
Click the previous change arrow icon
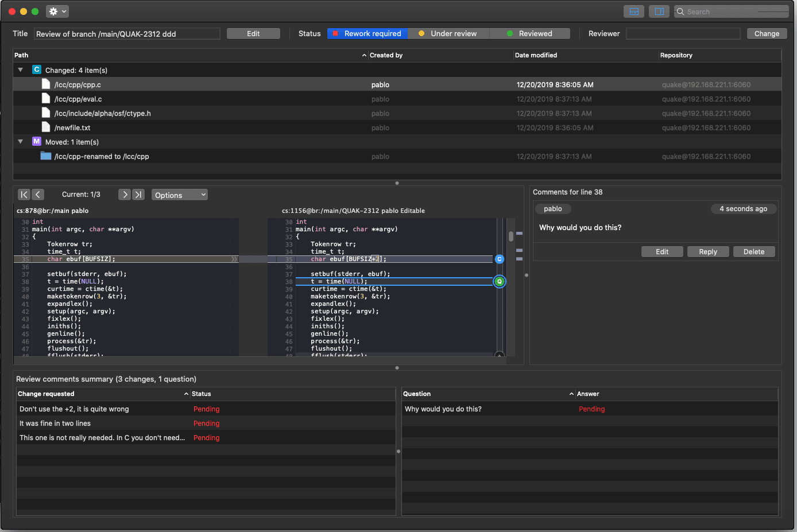point(37,195)
